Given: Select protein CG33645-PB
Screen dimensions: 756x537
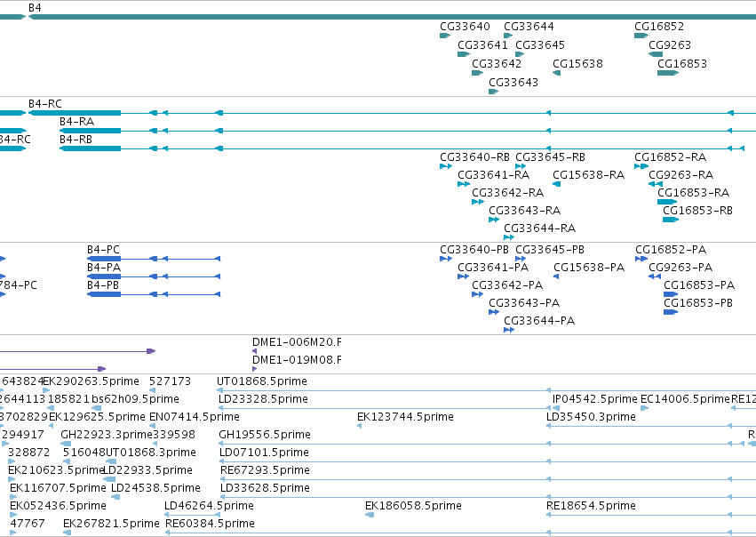Looking at the screenshot, I should pyautogui.click(x=550, y=250).
